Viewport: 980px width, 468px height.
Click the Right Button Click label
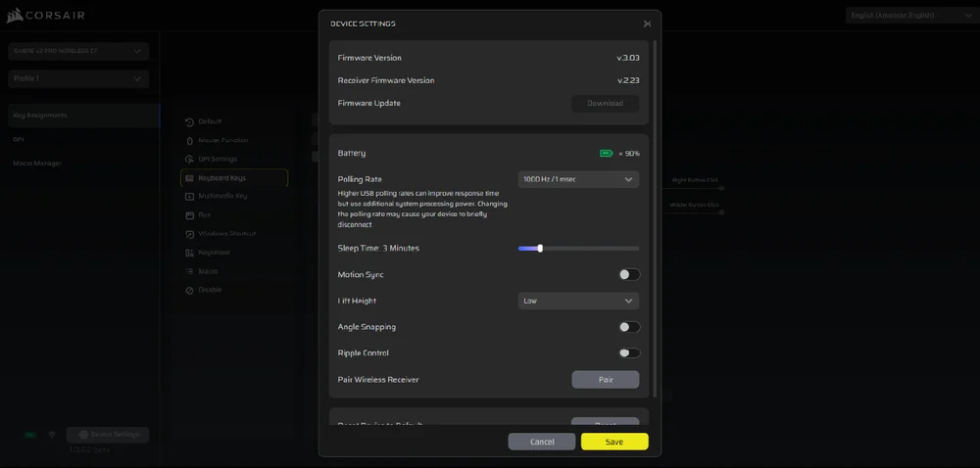tap(695, 180)
